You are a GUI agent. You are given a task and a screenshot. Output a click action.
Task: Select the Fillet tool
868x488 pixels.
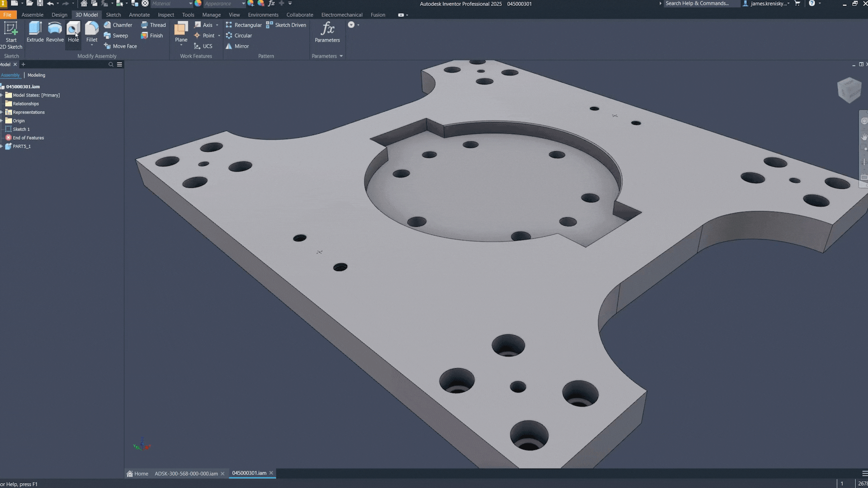(92, 32)
